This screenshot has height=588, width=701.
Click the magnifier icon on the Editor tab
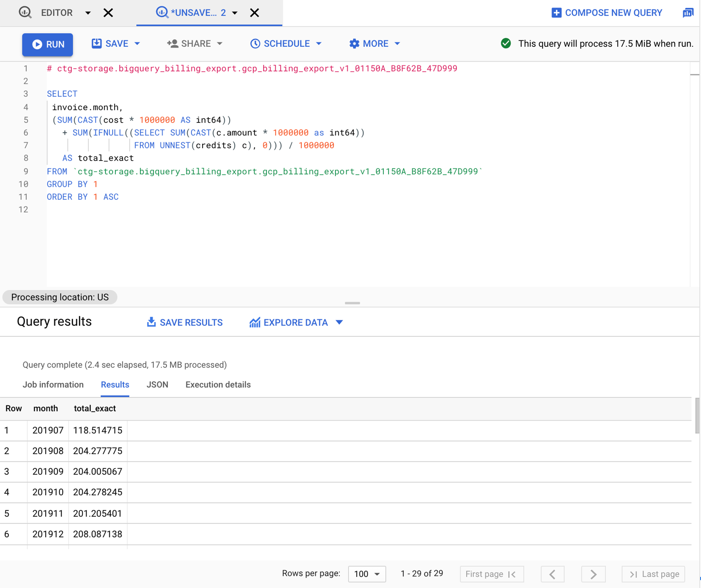[25, 12]
